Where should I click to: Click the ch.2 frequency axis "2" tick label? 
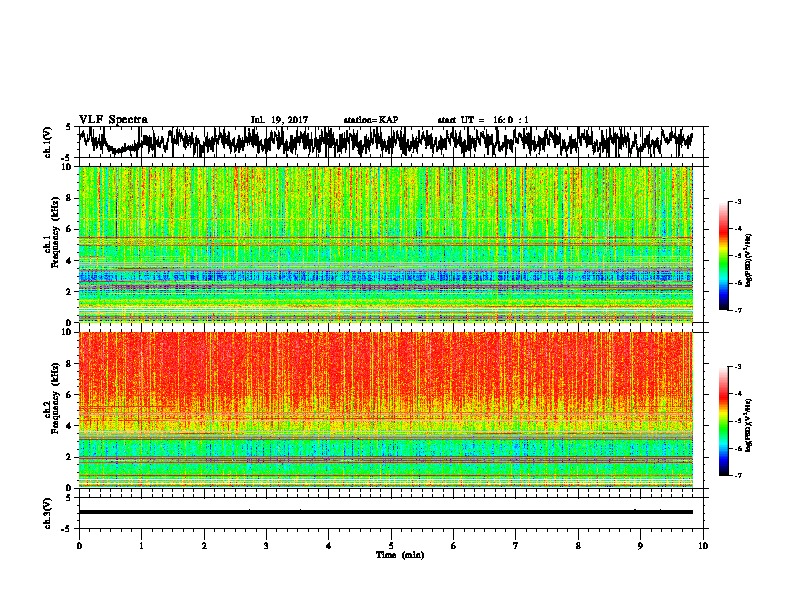point(70,457)
